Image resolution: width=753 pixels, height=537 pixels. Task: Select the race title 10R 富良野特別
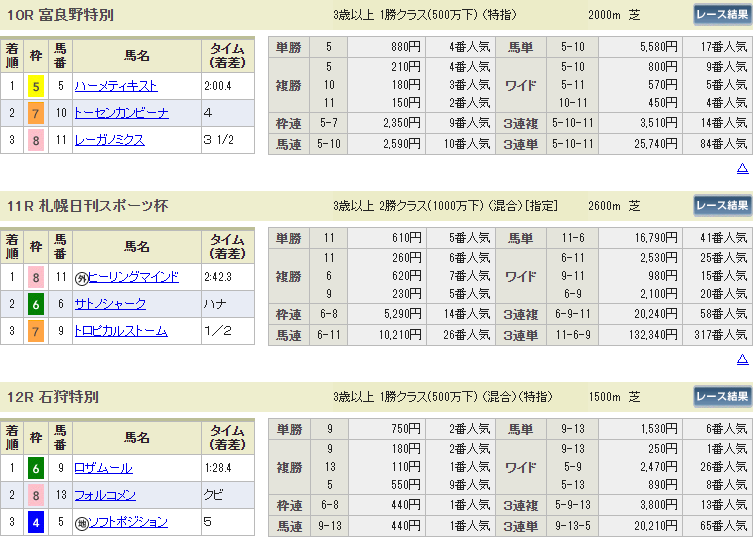pyautogui.click(x=61, y=15)
